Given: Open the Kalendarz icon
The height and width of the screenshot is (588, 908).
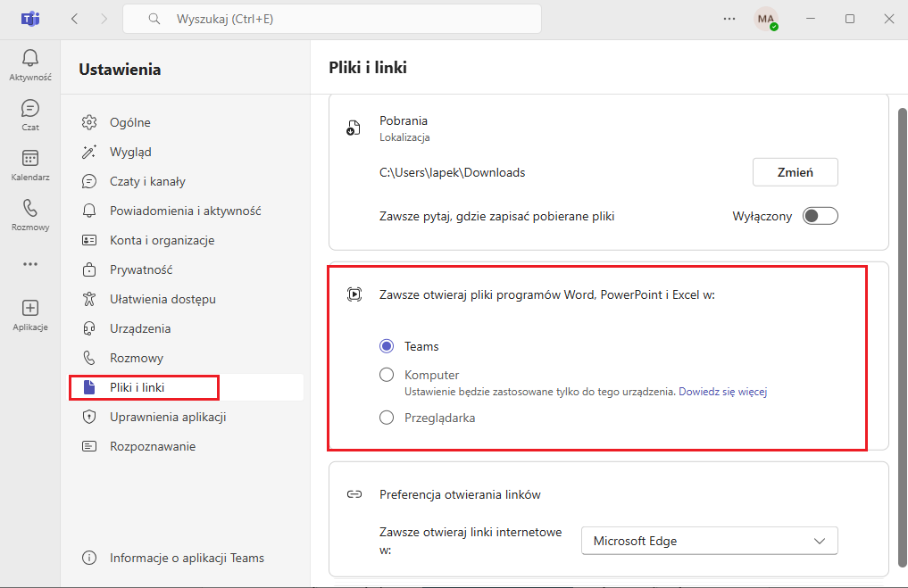Looking at the screenshot, I should (30, 158).
